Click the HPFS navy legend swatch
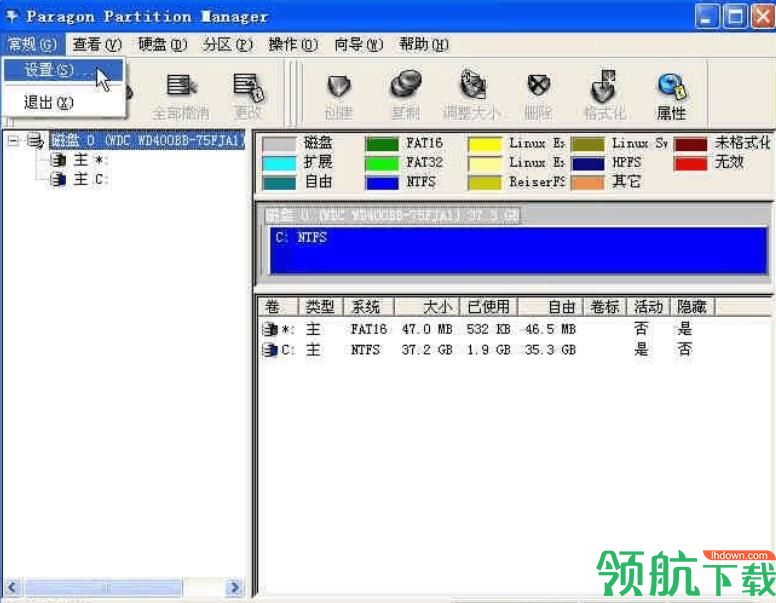 coord(587,163)
